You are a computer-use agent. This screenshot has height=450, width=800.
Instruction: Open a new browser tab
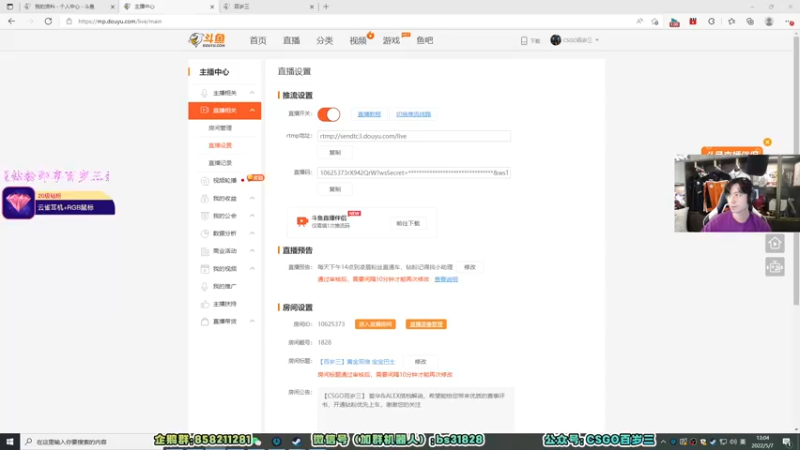(326, 7)
